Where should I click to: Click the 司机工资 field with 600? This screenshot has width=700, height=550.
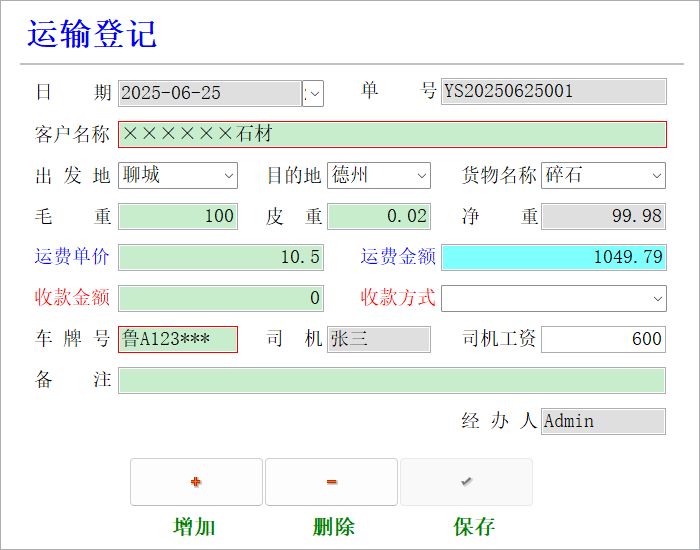tap(603, 339)
